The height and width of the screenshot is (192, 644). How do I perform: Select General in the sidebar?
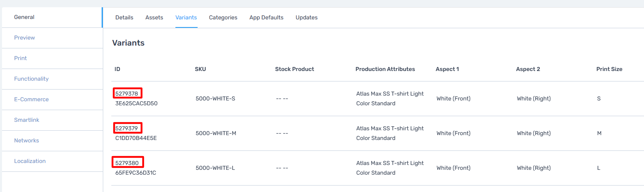point(52,17)
